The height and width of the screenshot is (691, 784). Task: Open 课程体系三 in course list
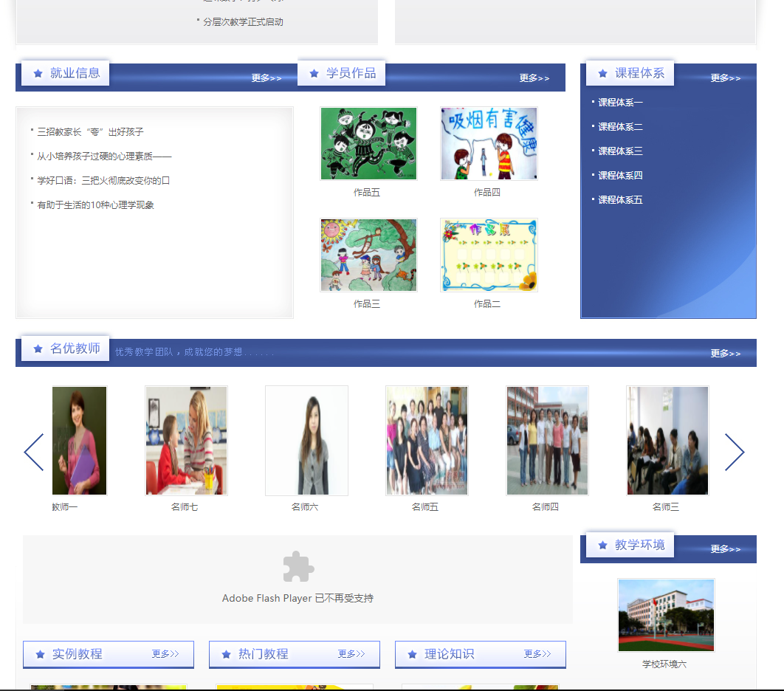click(x=621, y=151)
